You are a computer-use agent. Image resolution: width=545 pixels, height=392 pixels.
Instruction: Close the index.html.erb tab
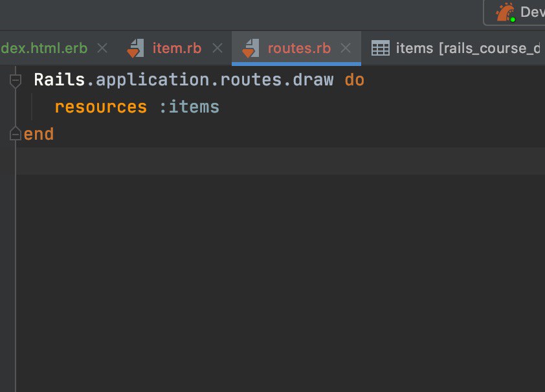[x=102, y=48]
